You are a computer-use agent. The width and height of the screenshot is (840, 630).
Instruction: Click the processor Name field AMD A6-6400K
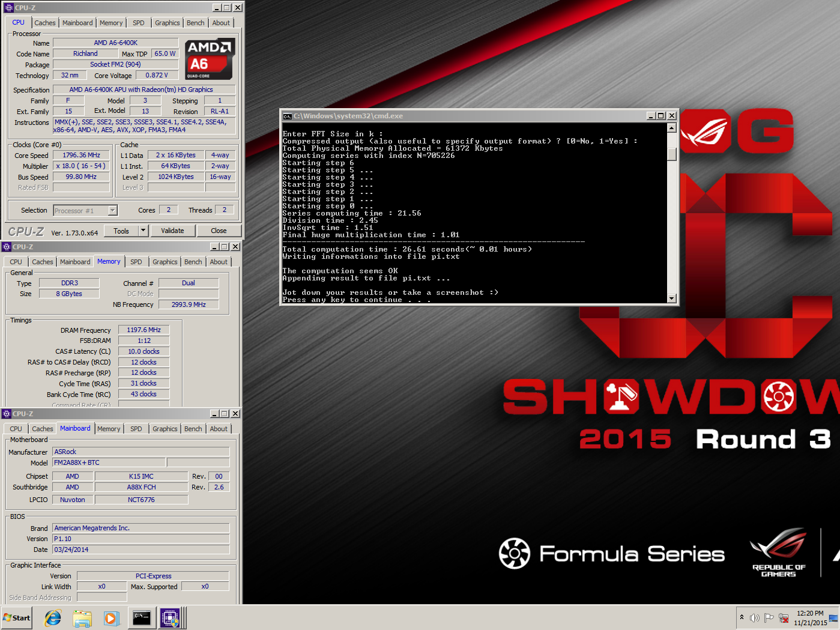point(116,43)
